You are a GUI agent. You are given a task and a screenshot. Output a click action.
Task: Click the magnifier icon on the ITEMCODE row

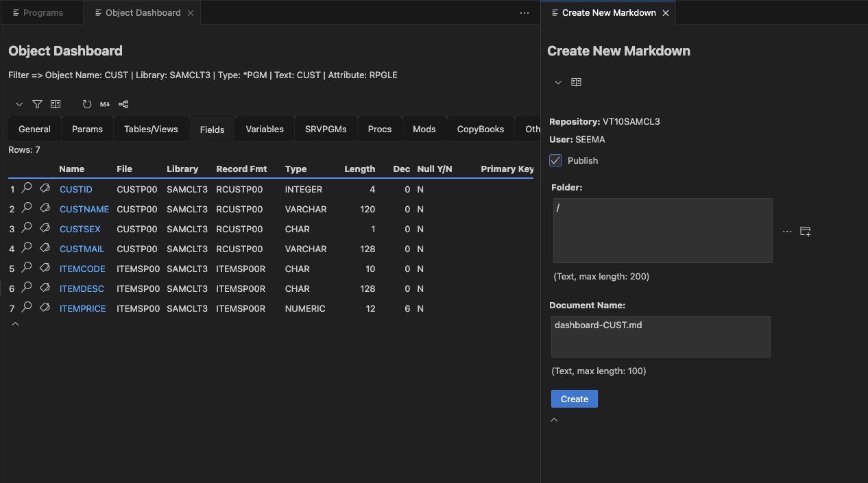(x=27, y=269)
